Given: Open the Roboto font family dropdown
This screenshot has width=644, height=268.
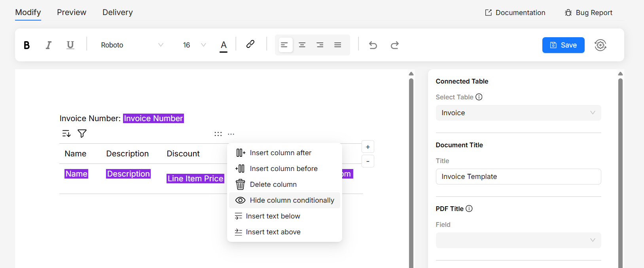Looking at the screenshot, I should pos(132,45).
